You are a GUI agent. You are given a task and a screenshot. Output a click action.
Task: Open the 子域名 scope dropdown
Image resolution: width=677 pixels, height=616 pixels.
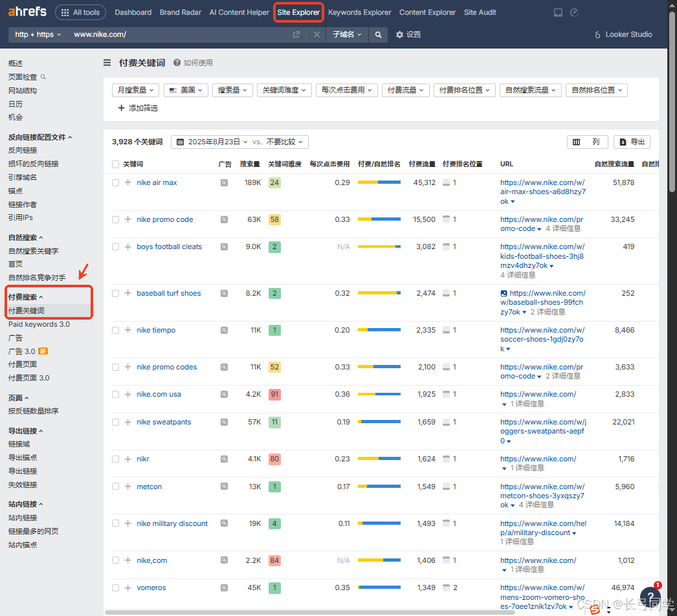347,34
